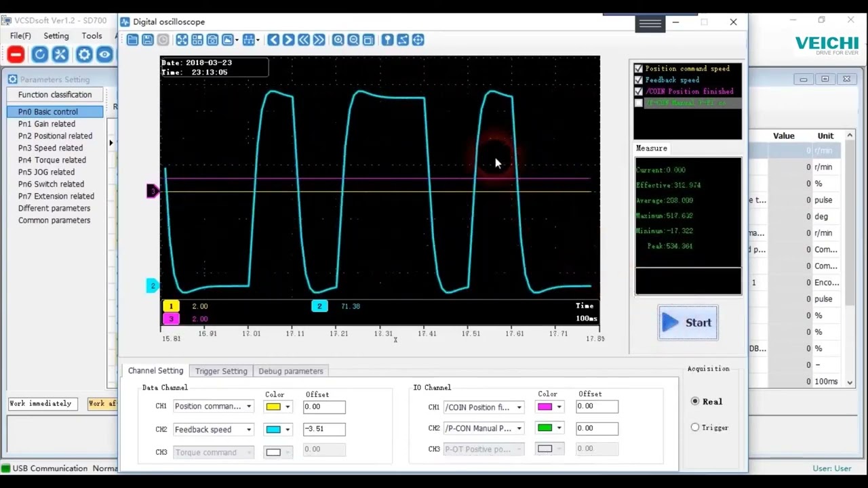
Task: Click IO CH2 offset field showing 0.00
Action: click(x=597, y=428)
